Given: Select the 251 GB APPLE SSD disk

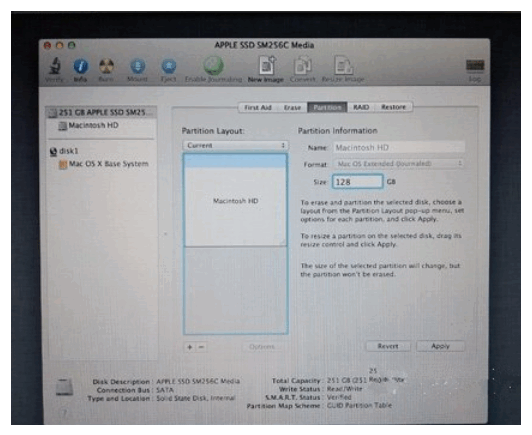Looking at the screenshot, I should [x=101, y=112].
